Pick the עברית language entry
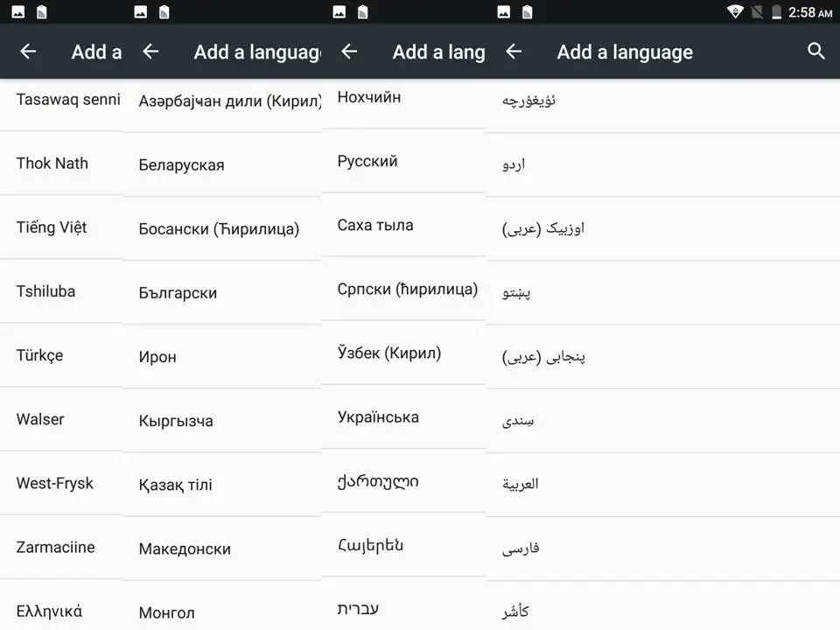 359,609
